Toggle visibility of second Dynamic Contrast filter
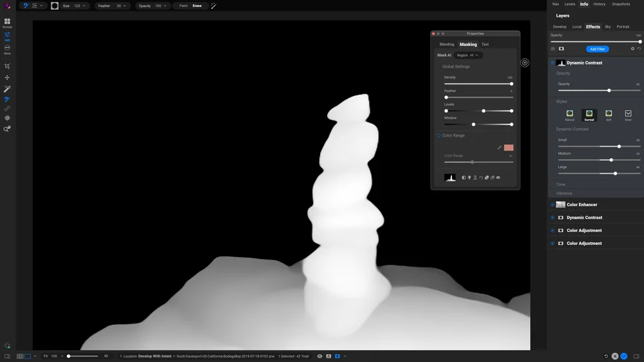 tap(553, 217)
